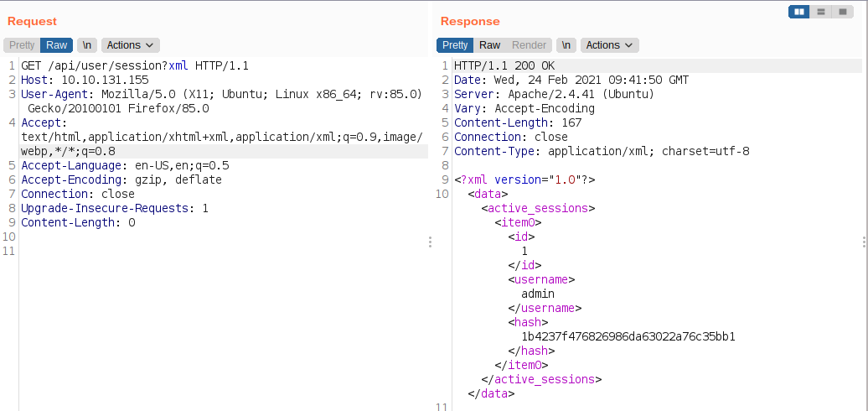Select top-bottom stacked layout icon
This screenshot has height=411, width=868.
(x=821, y=12)
